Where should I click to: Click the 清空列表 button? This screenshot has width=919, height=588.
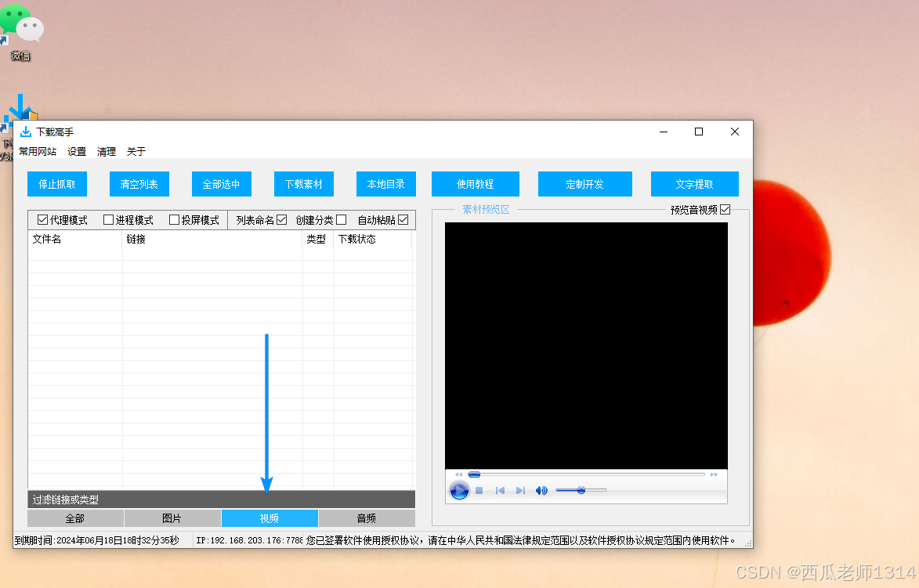(x=139, y=183)
